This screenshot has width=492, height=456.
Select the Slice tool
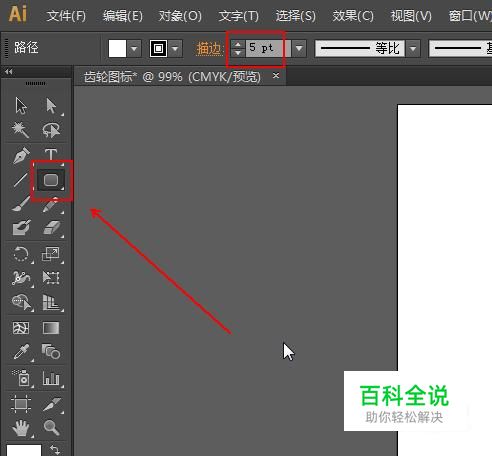[x=52, y=404]
